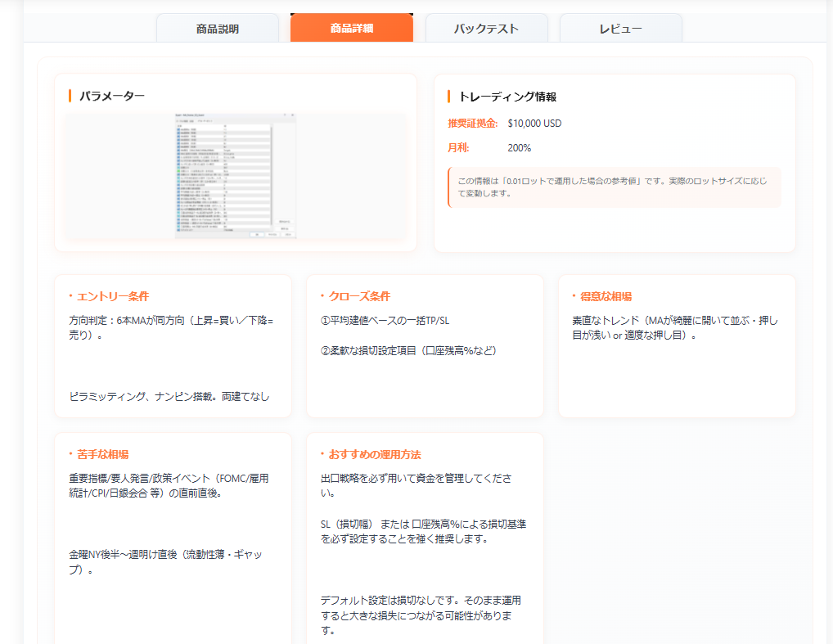Click the パラメーター section heading

tap(112, 97)
